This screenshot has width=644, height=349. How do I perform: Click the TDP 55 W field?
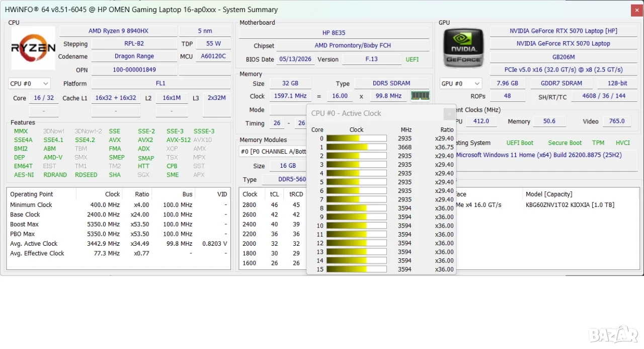(x=213, y=44)
